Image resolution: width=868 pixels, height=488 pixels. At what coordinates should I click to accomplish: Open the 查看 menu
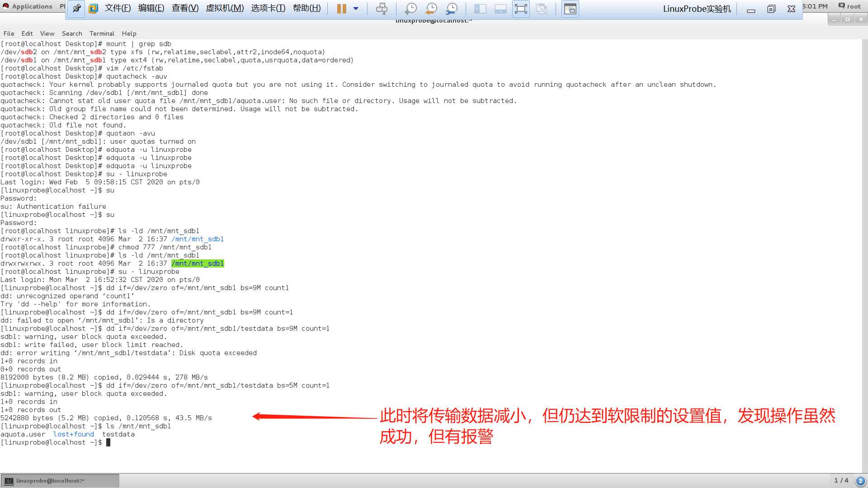coord(185,8)
